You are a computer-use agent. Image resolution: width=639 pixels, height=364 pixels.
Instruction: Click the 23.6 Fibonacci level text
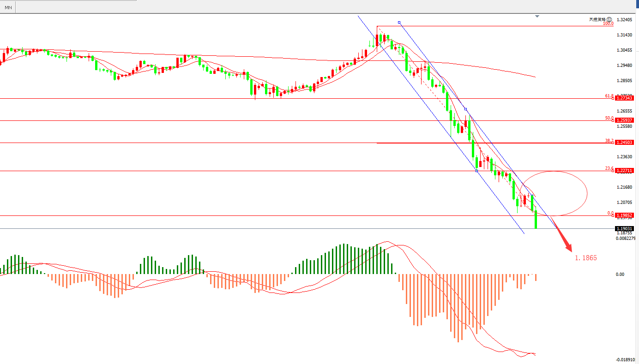609,168
